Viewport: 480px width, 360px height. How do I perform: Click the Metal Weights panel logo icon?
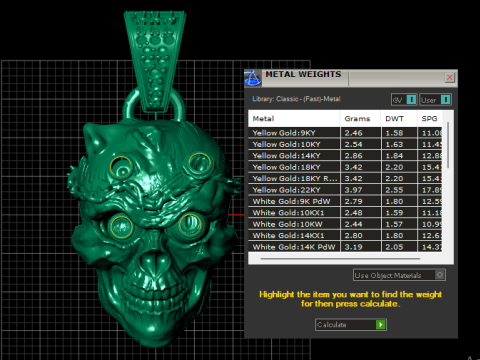[252, 78]
